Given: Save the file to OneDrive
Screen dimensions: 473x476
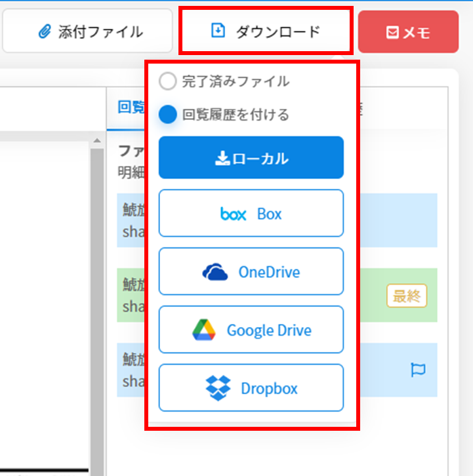Looking at the screenshot, I should tap(251, 271).
